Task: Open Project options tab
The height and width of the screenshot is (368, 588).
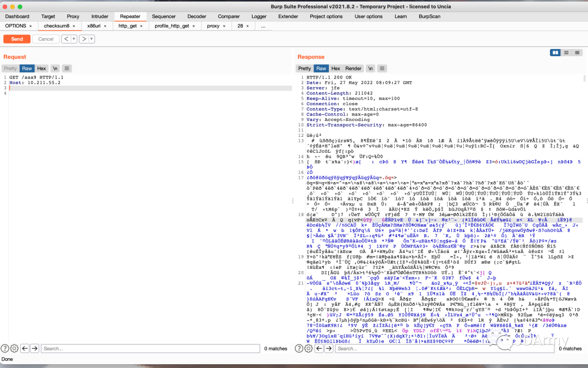Action: [326, 16]
